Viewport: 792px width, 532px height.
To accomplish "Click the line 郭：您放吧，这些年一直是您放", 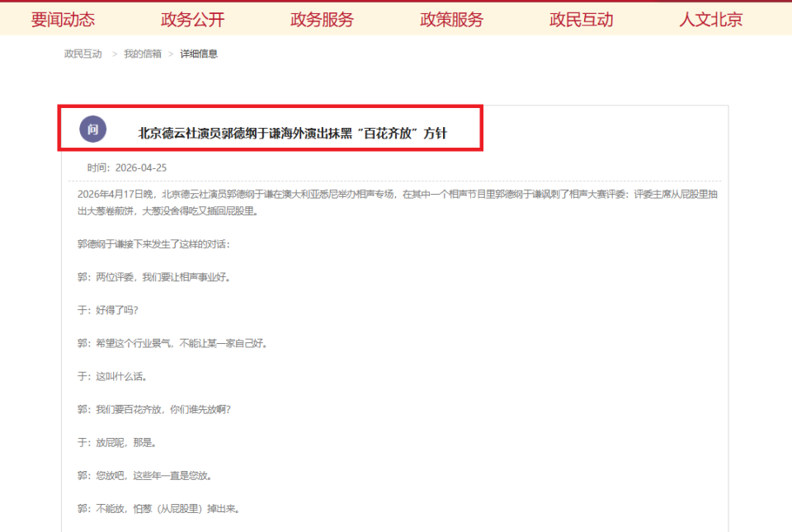I will 144,475.
